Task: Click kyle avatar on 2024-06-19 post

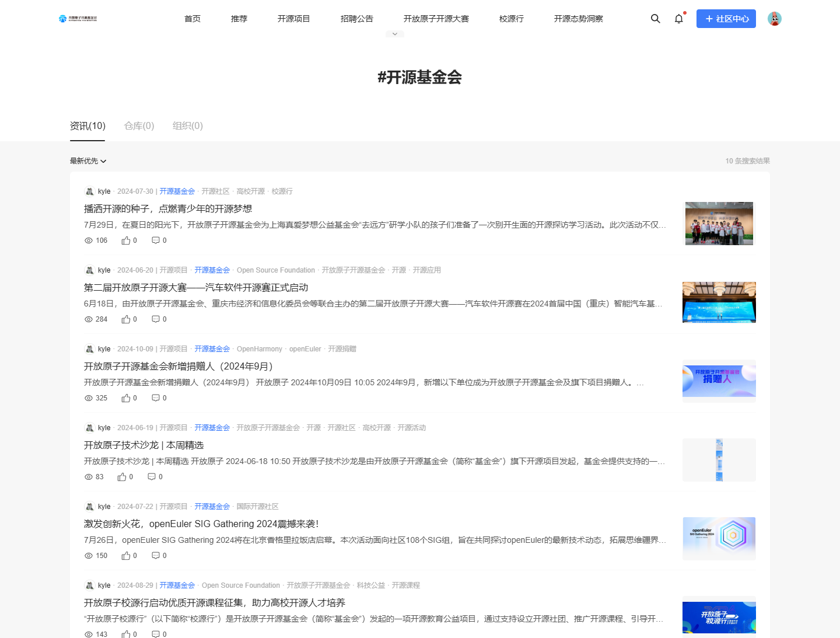Action: coord(89,428)
